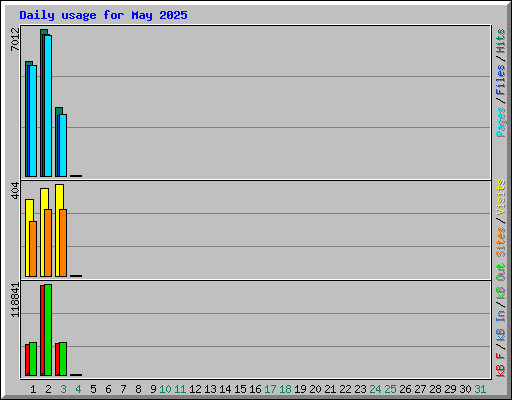Click the 'Hits' legend label
This screenshot has height=400, width=512.
click(x=500, y=41)
